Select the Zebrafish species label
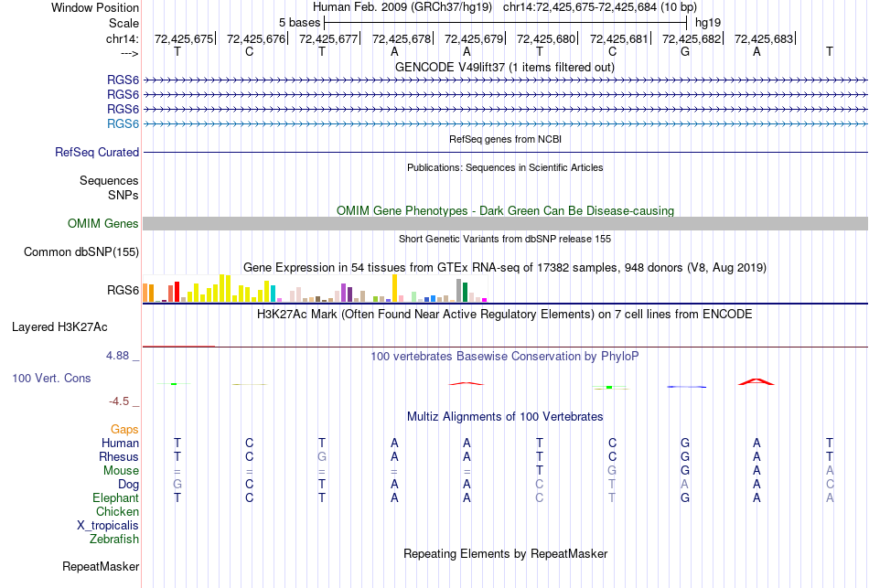869x588 pixels. [x=114, y=539]
